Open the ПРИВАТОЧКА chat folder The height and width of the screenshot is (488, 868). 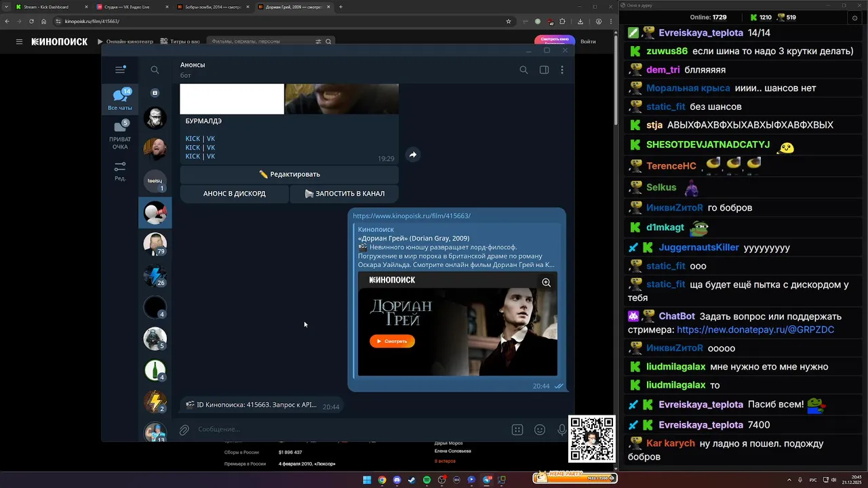(x=120, y=134)
